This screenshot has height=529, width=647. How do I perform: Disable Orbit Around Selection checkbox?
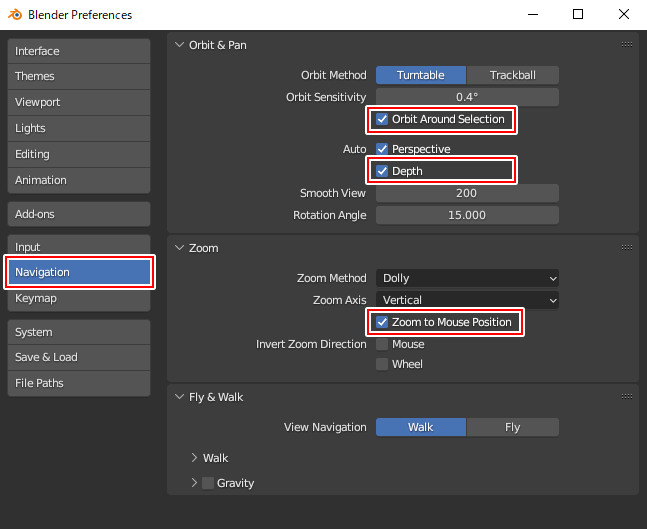(382, 120)
